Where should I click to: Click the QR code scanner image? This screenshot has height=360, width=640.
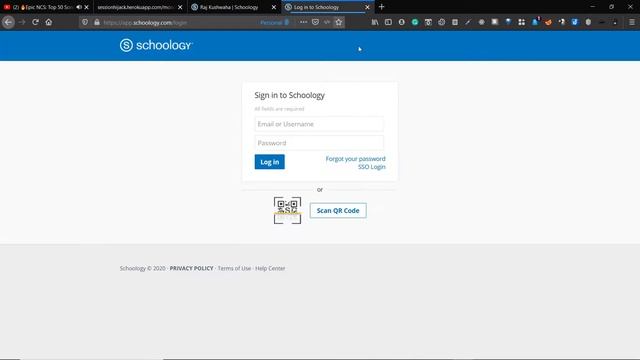click(287, 210)
